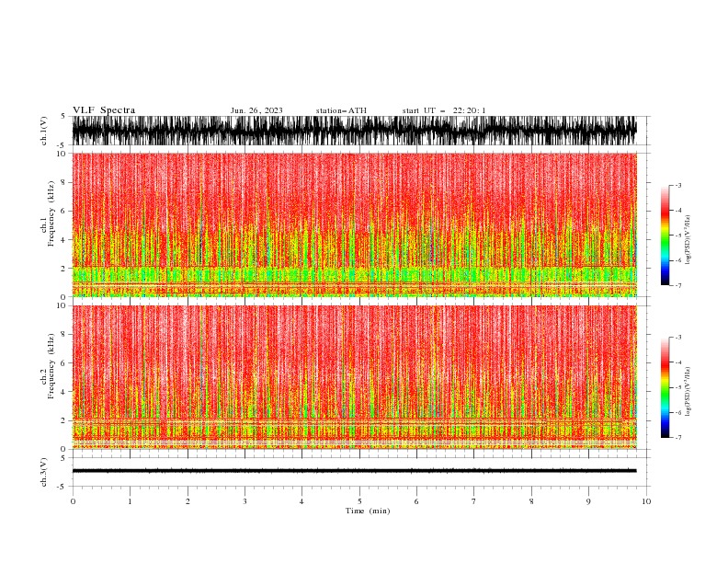Click the "8" kHz tick on ch.2 frequency axis
The width and height of the screenshot is (728, 563).
click(63, 335)
